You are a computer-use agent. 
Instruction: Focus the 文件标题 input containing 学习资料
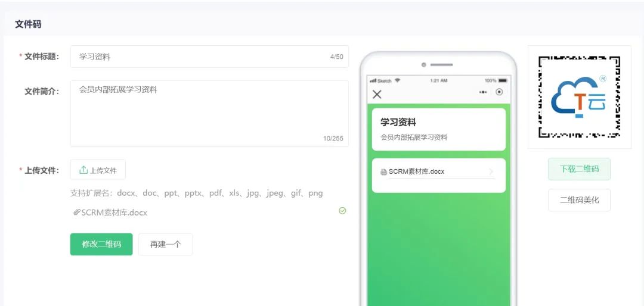(203, 57)
